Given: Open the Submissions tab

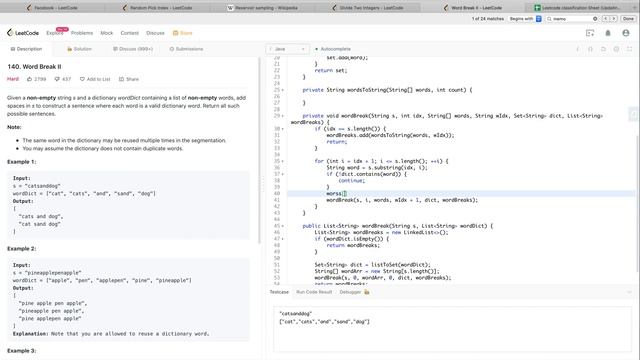Looking at the screenshot, I should (186, 49).
